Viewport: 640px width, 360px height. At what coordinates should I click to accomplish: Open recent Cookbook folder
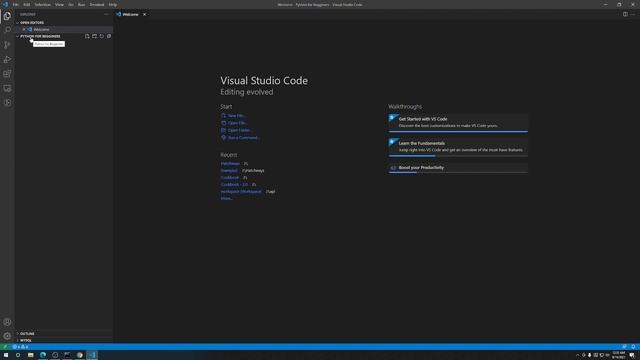[x=230, y=178]
